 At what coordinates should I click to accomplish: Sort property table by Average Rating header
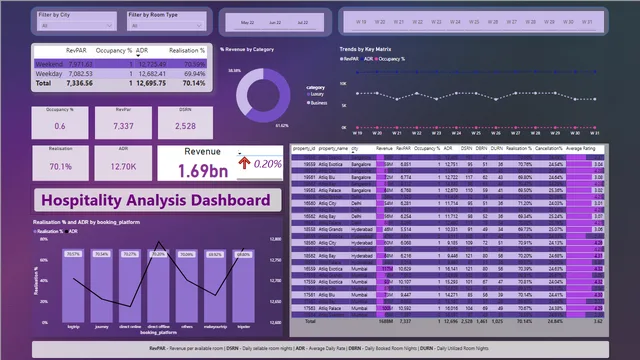580,149
